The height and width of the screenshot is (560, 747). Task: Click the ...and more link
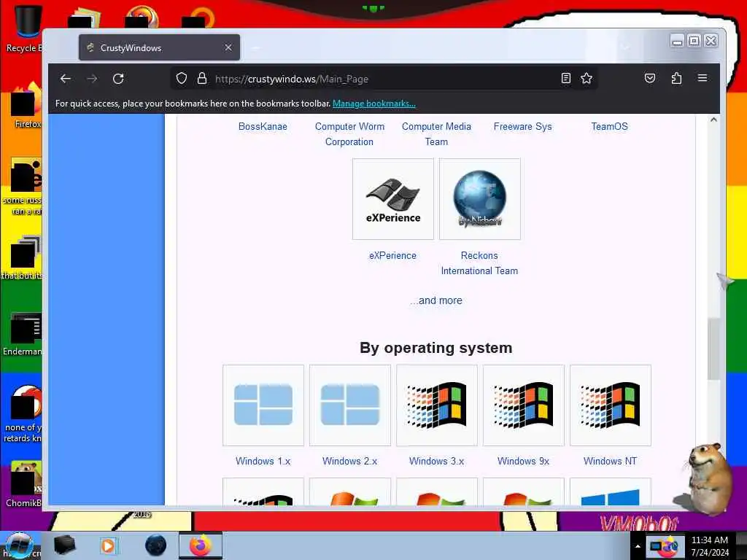(436, 300)
